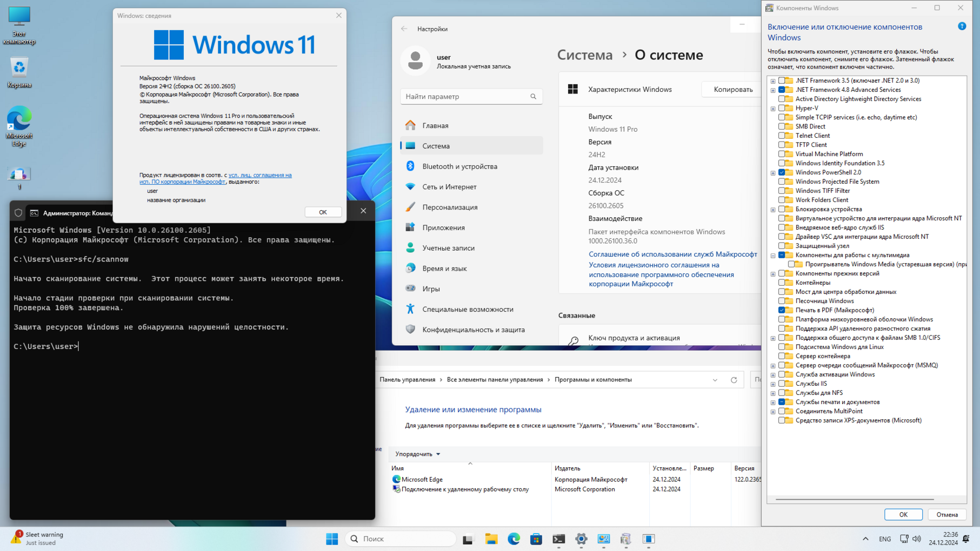The height and width of the screenshot is (551, 980).
Task: Select the Сеть и Интернет wifi icon
Action: (410, 186)
